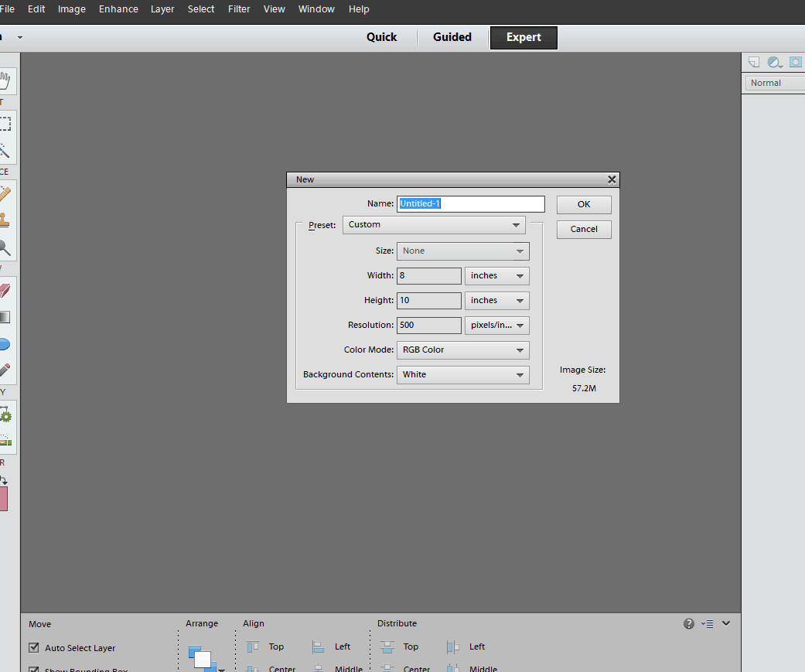
Task: Click the Resolution input field
Action: [429, 326]
